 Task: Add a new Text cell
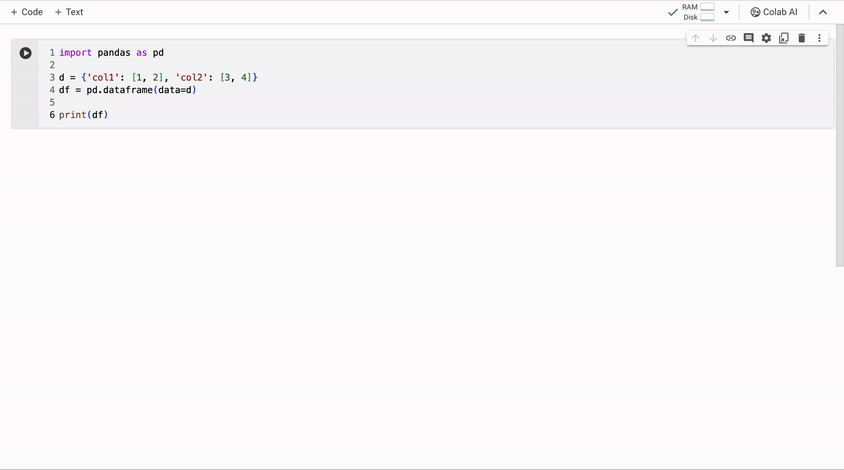(x=69, y=12)
